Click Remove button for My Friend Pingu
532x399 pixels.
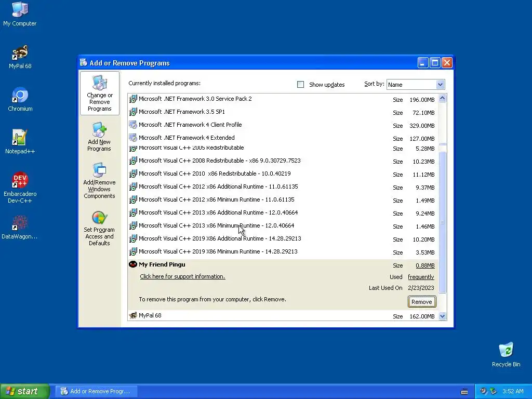point(422,302)
